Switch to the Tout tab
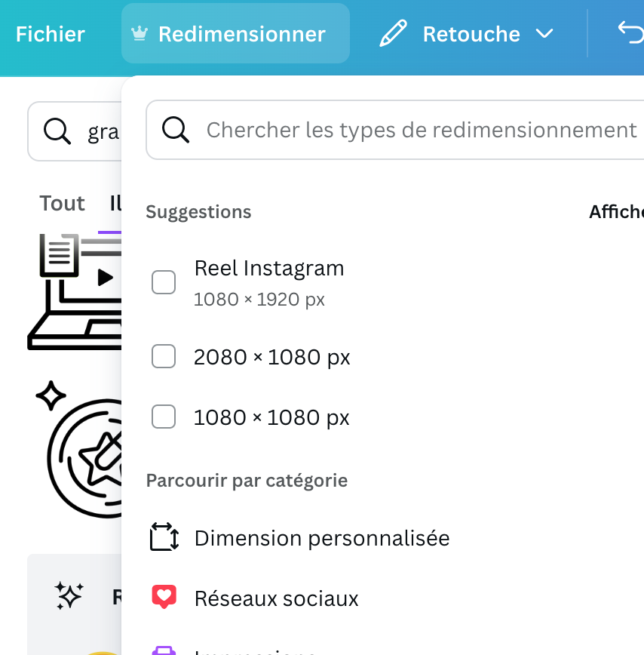The image size is (644, 655). (62, 204)
